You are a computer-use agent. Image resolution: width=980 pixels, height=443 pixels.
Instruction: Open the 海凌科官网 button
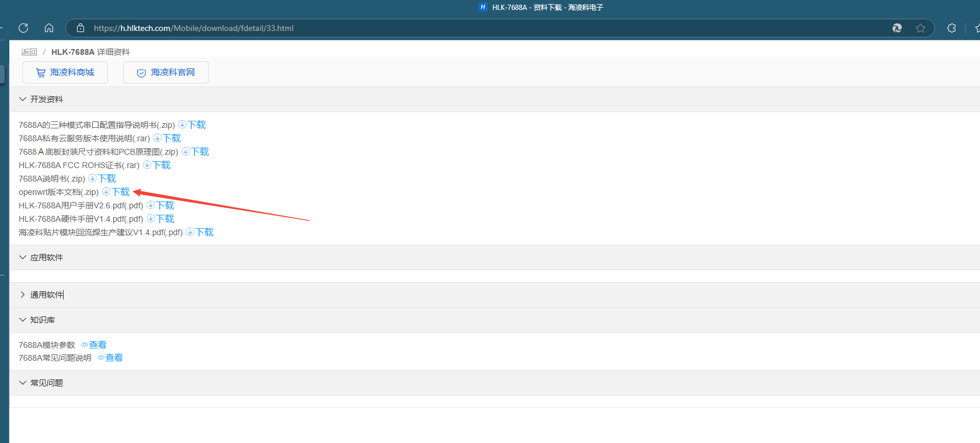point(166,72)
